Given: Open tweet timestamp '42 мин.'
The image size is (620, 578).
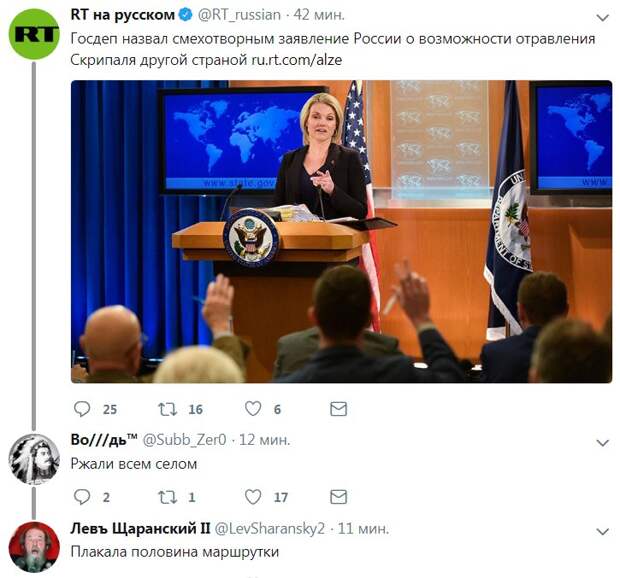Looking at the screenshot, I should click(319, 15).
